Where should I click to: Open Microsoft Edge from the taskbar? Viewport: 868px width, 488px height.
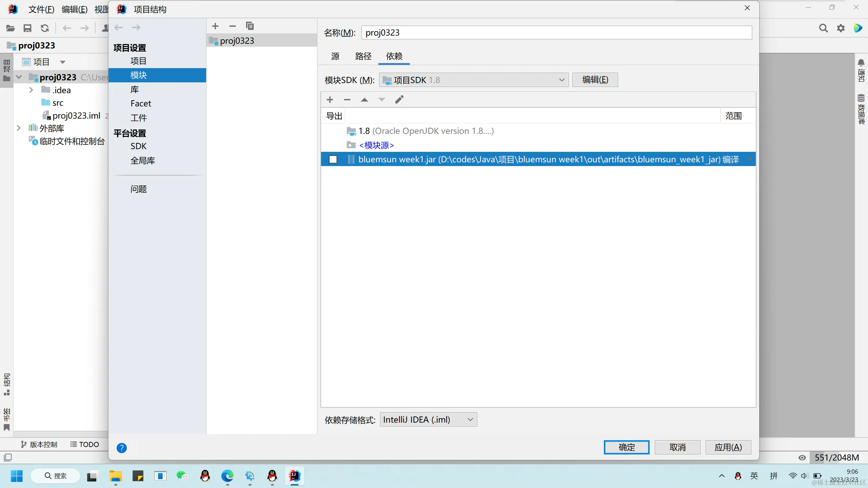click(227, 476)
